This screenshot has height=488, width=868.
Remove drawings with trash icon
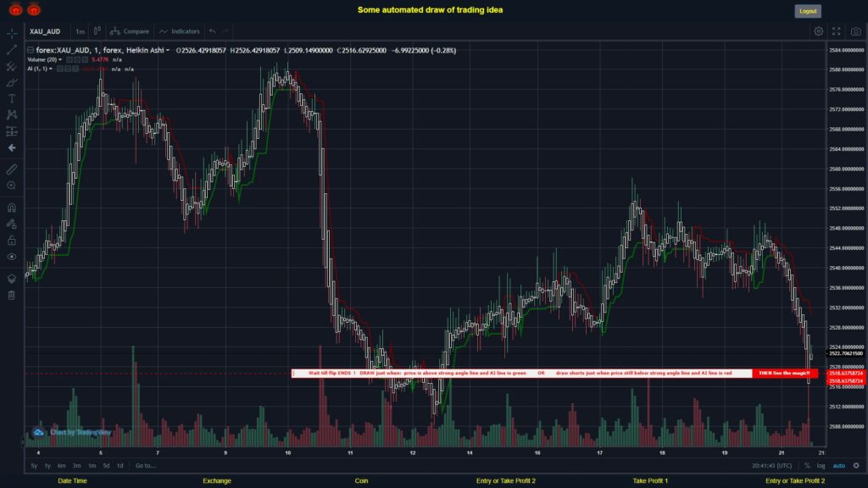click(x=12, y=295)
